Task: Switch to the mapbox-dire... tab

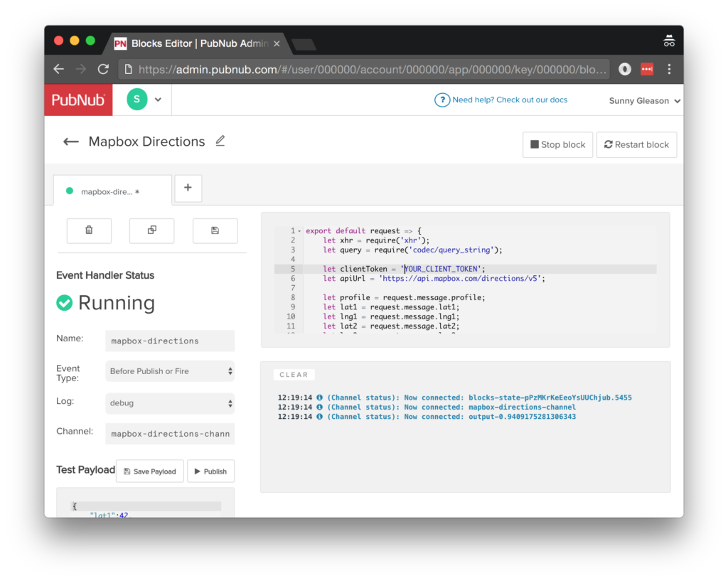Action: click(x=112, y=188)
